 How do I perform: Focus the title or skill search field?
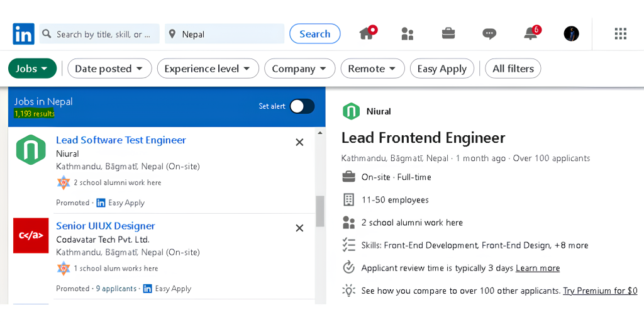coord(99,34)
